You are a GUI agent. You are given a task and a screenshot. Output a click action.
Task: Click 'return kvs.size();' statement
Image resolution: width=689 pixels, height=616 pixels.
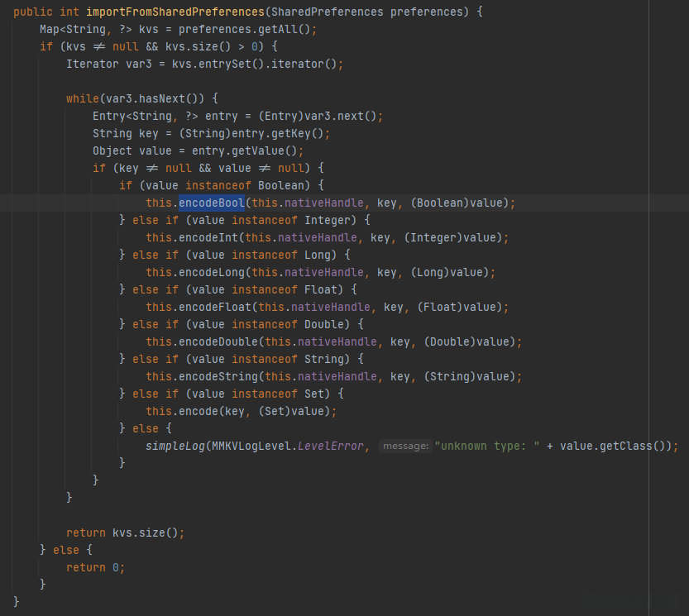point(125,533)
